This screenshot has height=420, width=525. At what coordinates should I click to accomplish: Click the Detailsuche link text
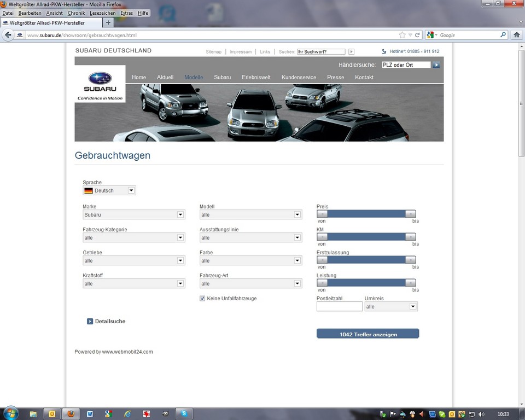110,321
